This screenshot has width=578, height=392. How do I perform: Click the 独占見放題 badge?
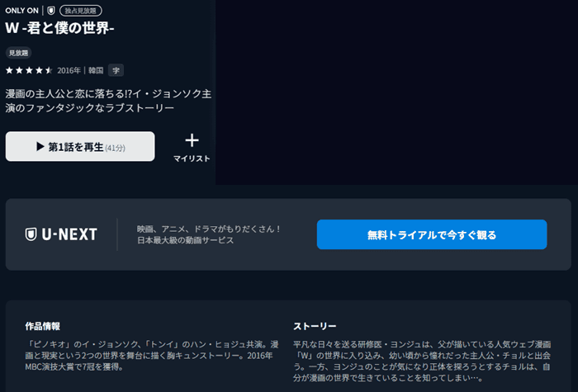click(81, 11)
